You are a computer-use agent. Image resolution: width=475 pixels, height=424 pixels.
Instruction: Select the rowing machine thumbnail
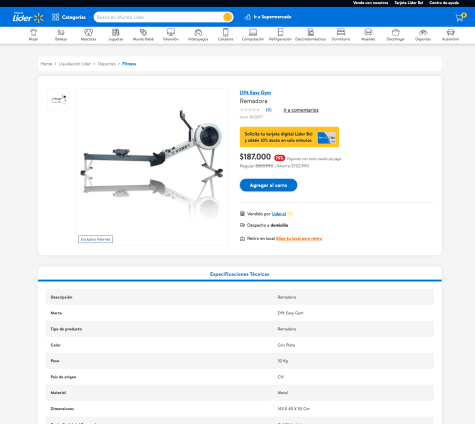pos(58,99)
